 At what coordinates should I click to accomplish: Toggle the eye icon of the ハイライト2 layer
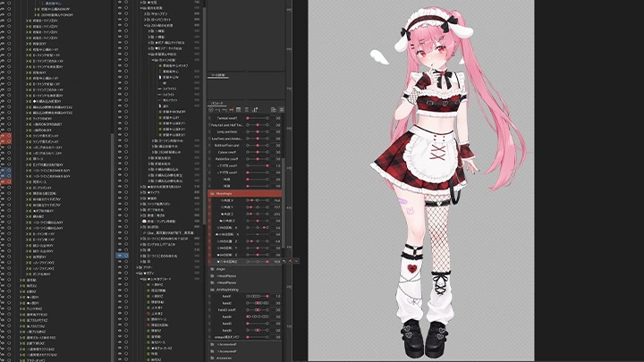pyautogui.click(x=120, y=88)
